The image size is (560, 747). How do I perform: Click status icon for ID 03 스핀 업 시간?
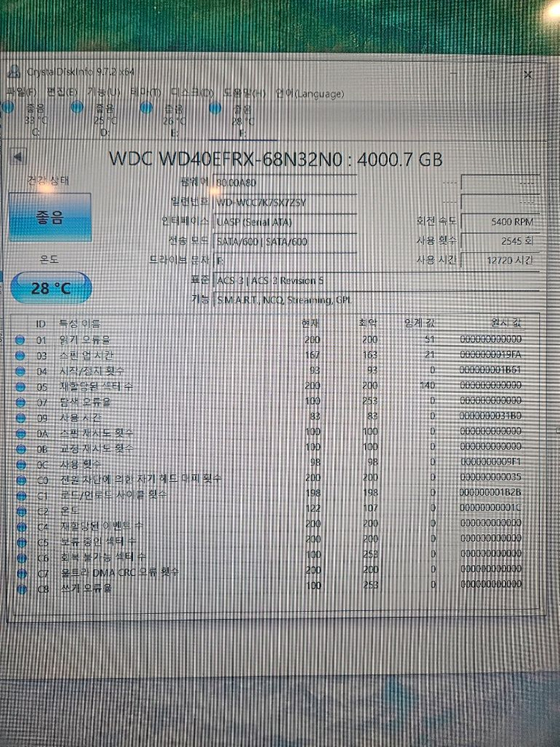[x=20, y=356]
